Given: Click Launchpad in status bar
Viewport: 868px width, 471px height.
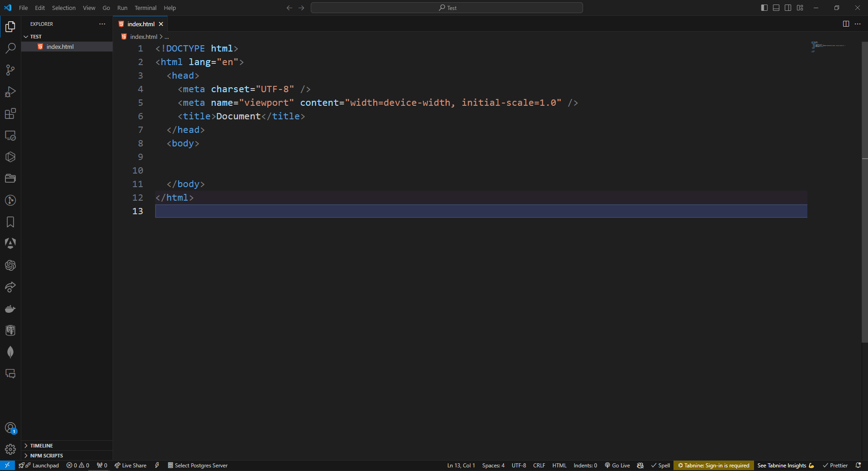Looking at the screenshot, I should coord(39,465).
